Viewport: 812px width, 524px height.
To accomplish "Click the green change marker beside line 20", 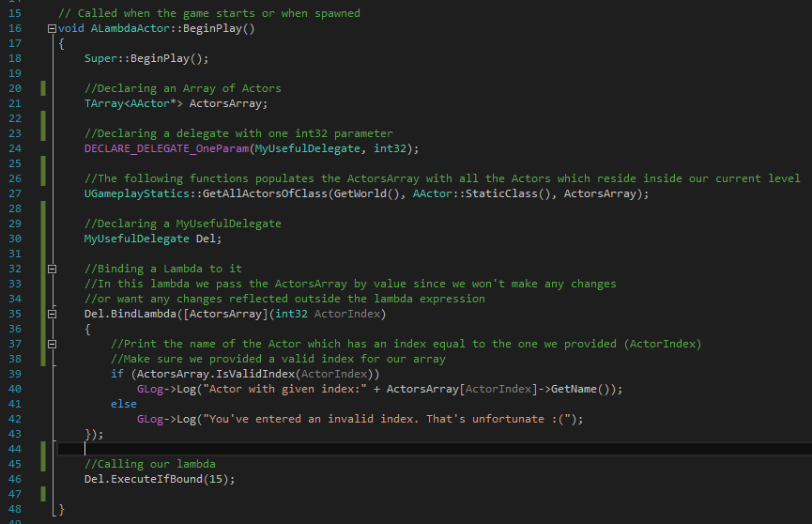I will coord(43,88).
